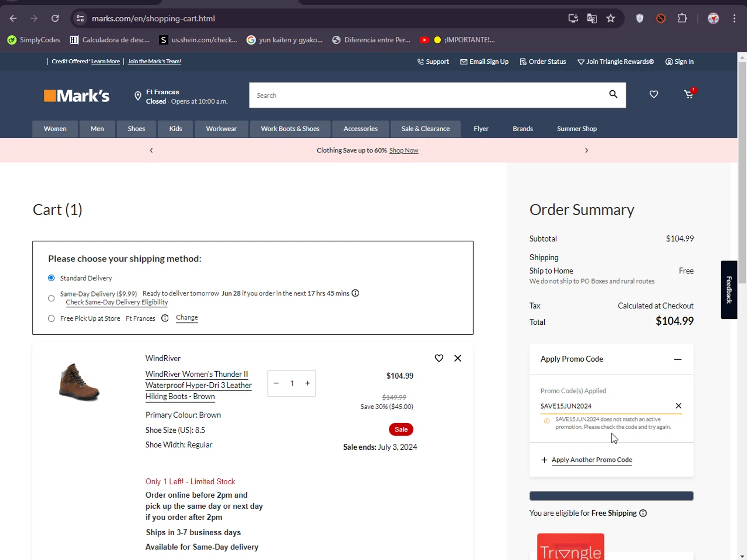Click the Shop Now banner link
This screenshot has height=560, width=747.
click(404, 150)
